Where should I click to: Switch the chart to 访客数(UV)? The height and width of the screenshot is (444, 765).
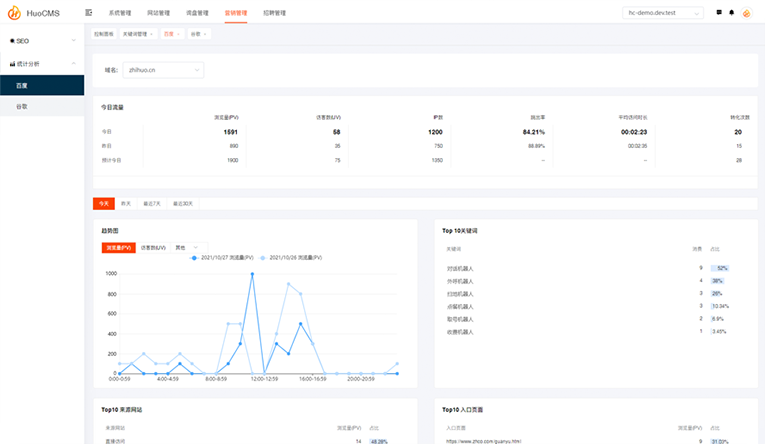point(153,247)
